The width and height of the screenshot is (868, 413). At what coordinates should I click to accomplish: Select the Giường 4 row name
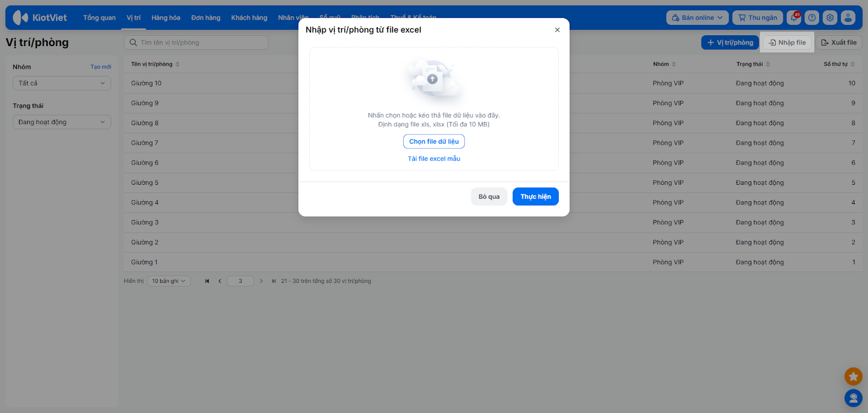point(145,203)
